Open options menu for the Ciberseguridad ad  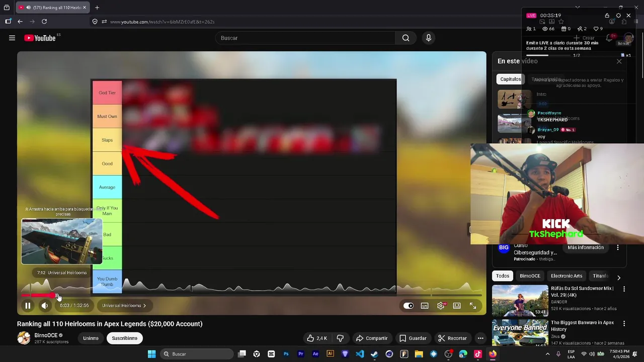(x=618, y=248)
